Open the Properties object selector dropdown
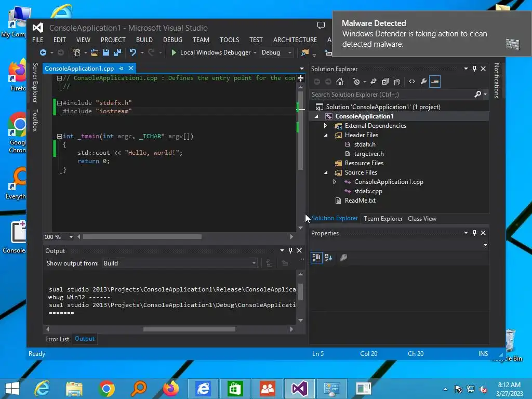532x399 pixels. (x=485, y=245)
